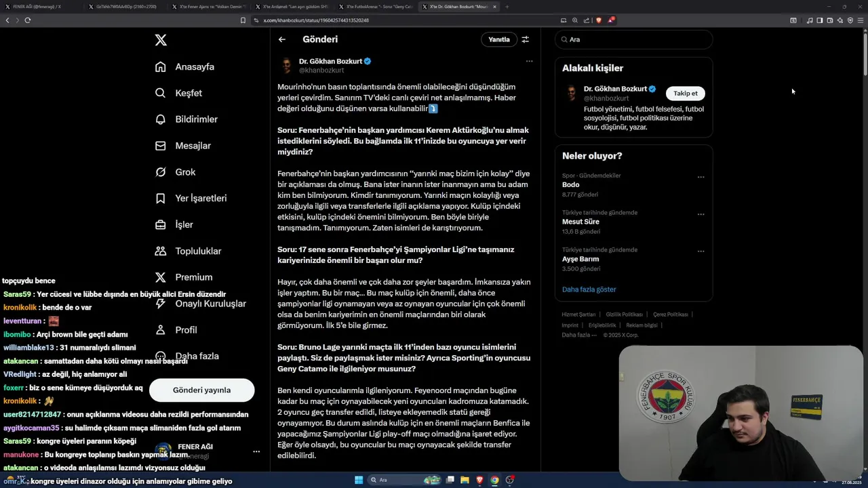Click the Premium X icon
This screenshot has width=868, height=488.
[x=161, y=277]
